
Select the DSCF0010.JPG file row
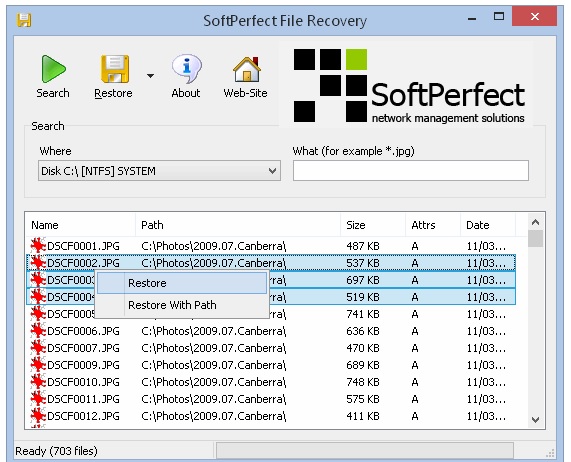point(271,382)
